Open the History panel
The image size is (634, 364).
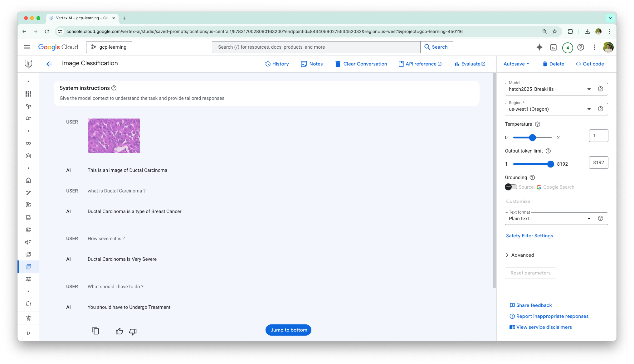[277, 64]
